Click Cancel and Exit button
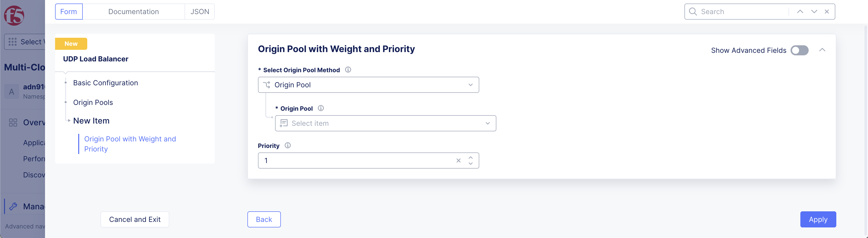The width and height of the screenshot is (868, 238). point(135,219)
